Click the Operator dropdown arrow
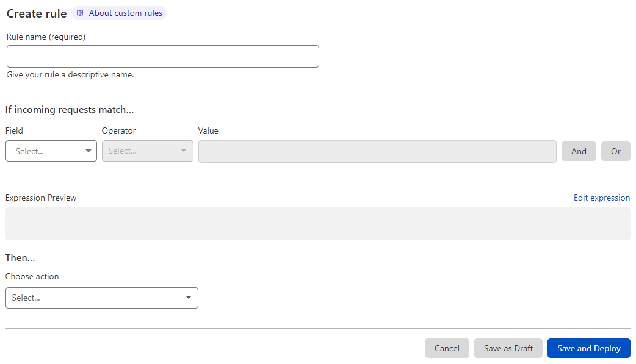Screen dimensions: 636x364 pos(183,151)
